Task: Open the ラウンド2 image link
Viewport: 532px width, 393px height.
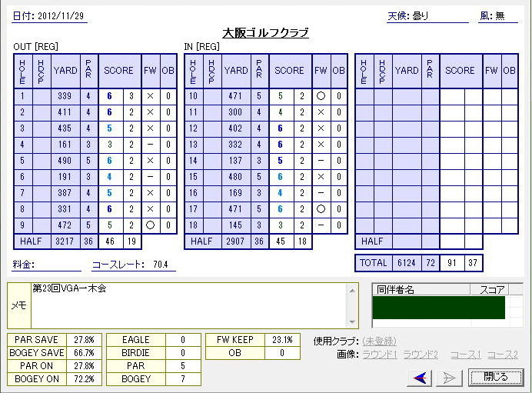Action: point(421,355)
